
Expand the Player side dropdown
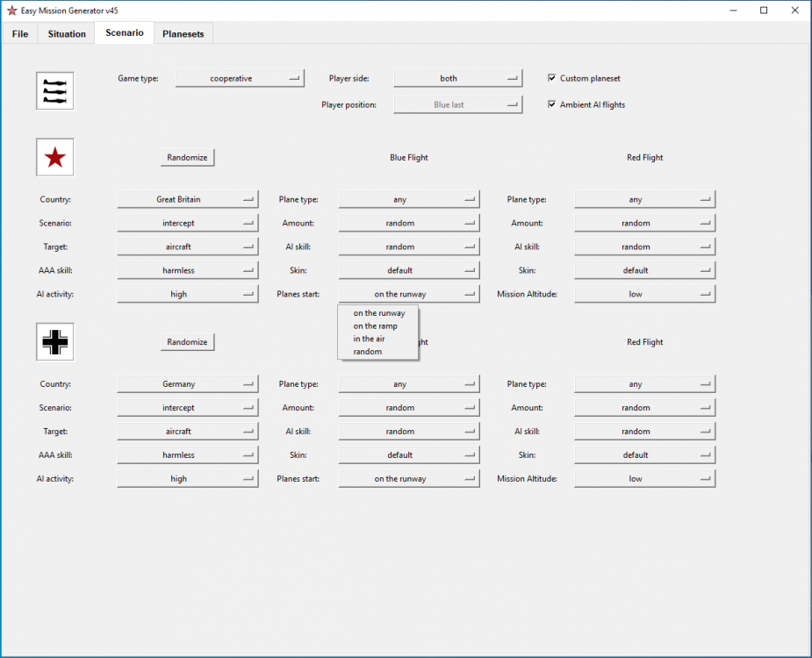(457, 78)
